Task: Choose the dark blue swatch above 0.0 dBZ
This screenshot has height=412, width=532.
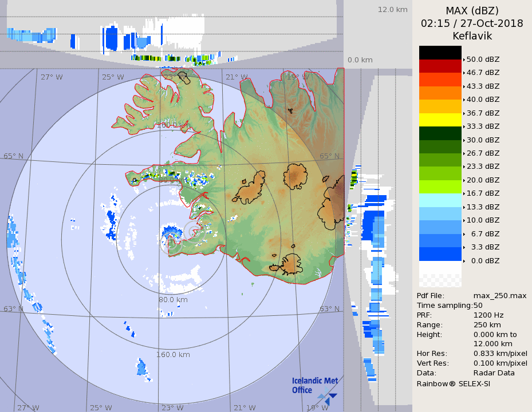Action: pyautogui.click(x=440, y=254)
